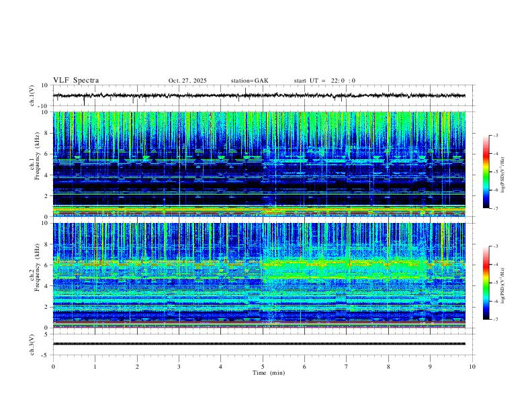
Task: Click the "-5" label on ch.1 color bar
Action: click(x=496, y=172)
